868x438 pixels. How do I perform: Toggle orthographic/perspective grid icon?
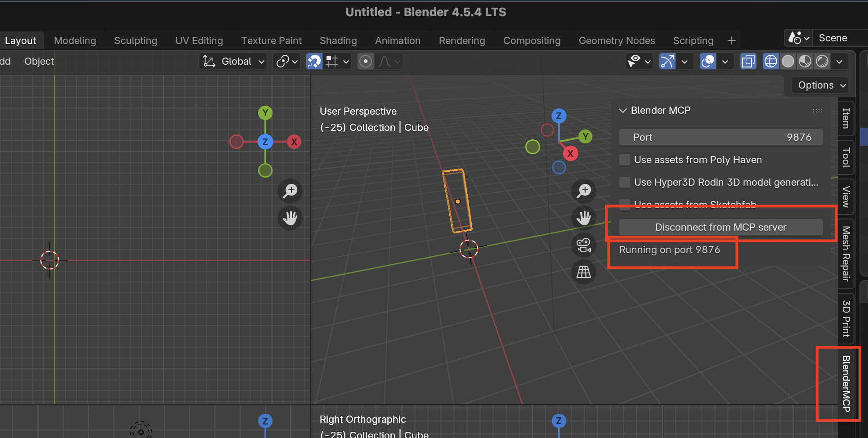[x=583, y=272]
